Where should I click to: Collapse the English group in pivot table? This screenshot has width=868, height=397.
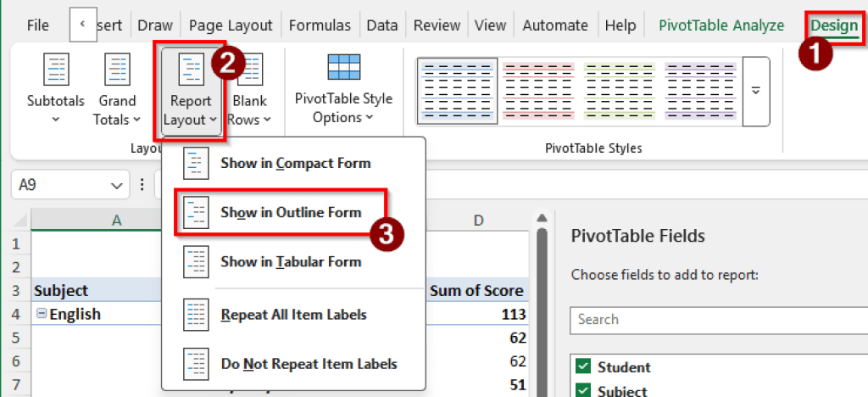click(41, 315)
